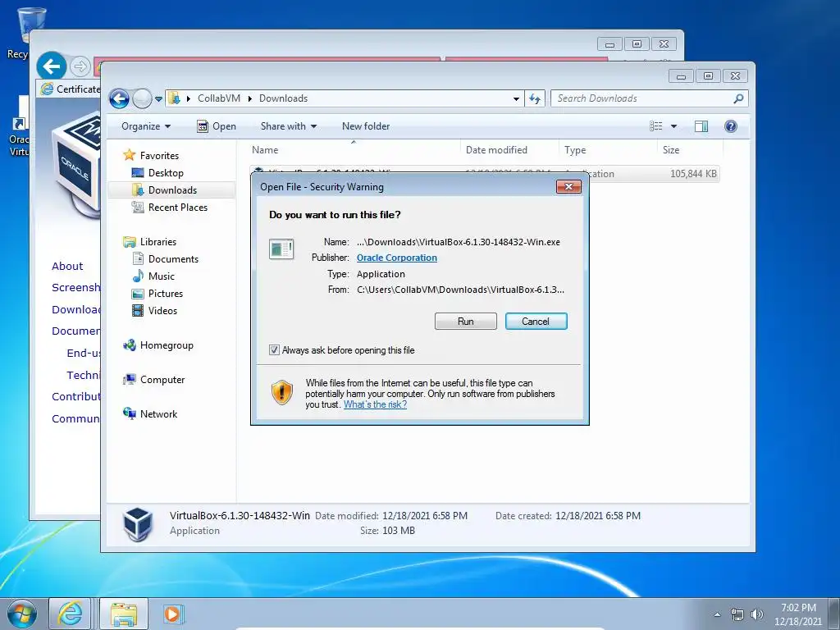Click the application file icon in dialog

coord(281,249)
